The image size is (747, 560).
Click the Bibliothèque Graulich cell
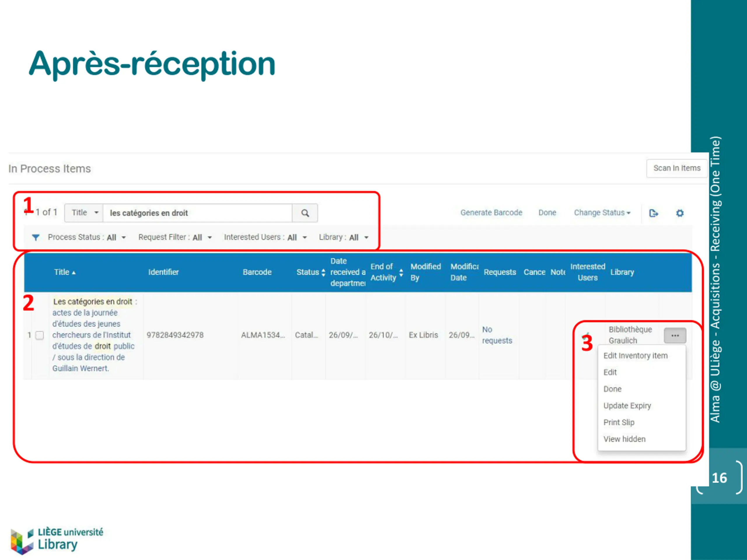click(630, 335)
